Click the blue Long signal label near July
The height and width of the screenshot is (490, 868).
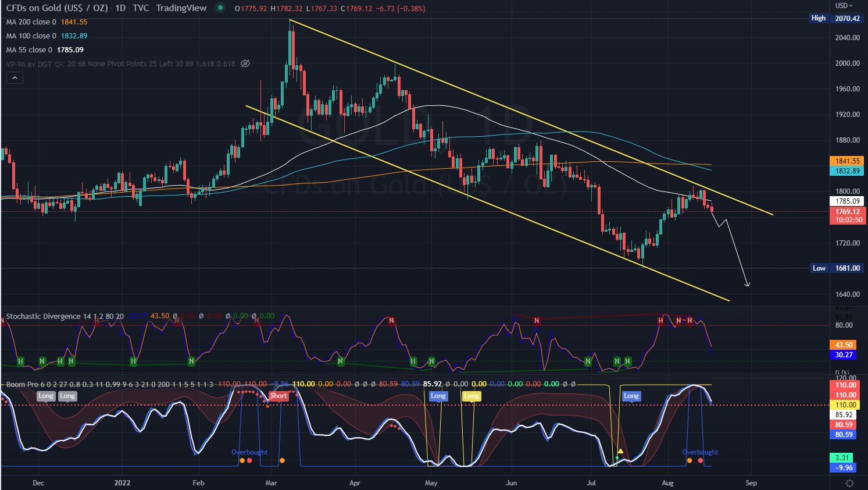[x=631, y=396]
